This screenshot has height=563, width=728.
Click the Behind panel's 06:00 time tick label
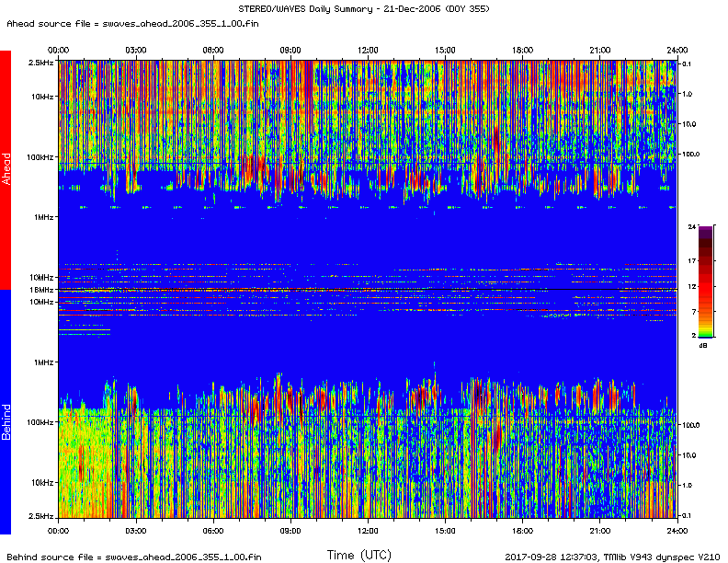pos(213,531)
